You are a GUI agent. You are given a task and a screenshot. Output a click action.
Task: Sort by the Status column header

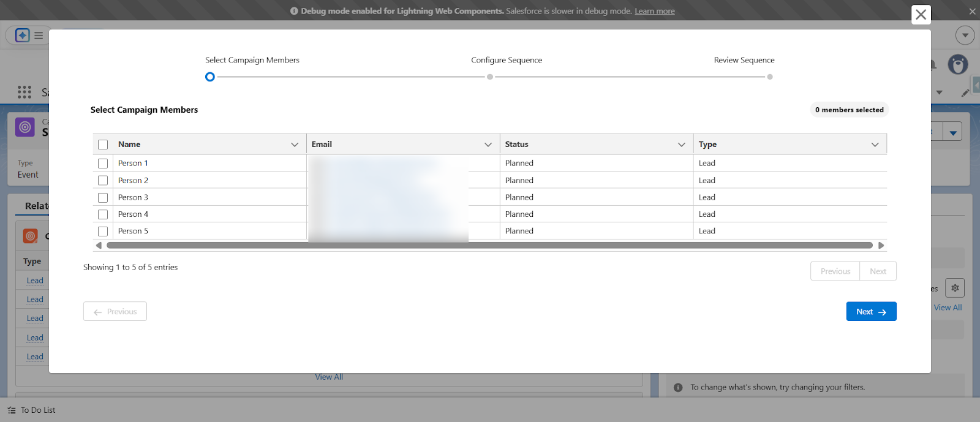(x=516, y=145)
